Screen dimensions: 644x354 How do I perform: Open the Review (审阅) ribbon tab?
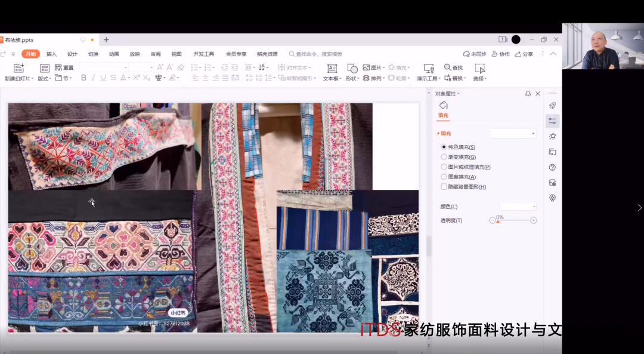(156, 54)
